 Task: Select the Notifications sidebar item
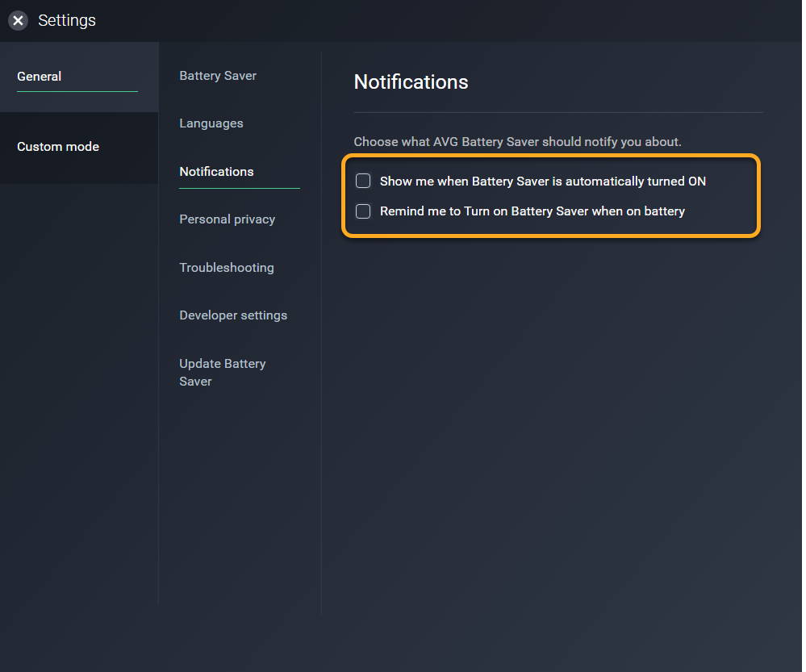coord(216,172)
